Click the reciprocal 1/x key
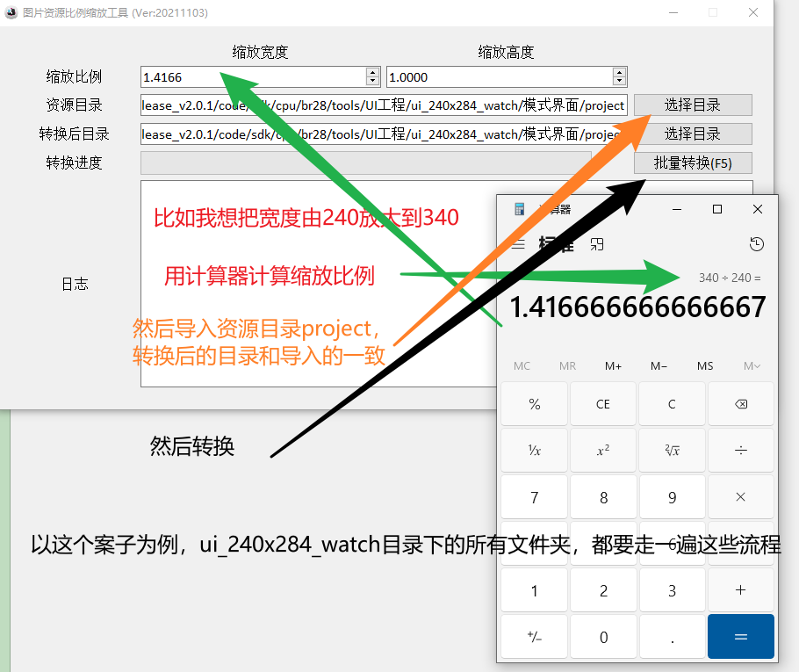The image size is (799, 672). 534,451
